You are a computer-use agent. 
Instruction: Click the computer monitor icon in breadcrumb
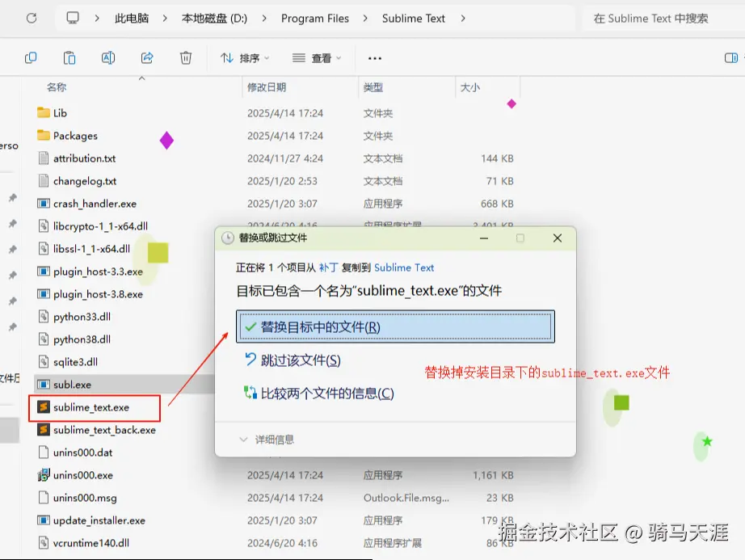click(73, 18)
